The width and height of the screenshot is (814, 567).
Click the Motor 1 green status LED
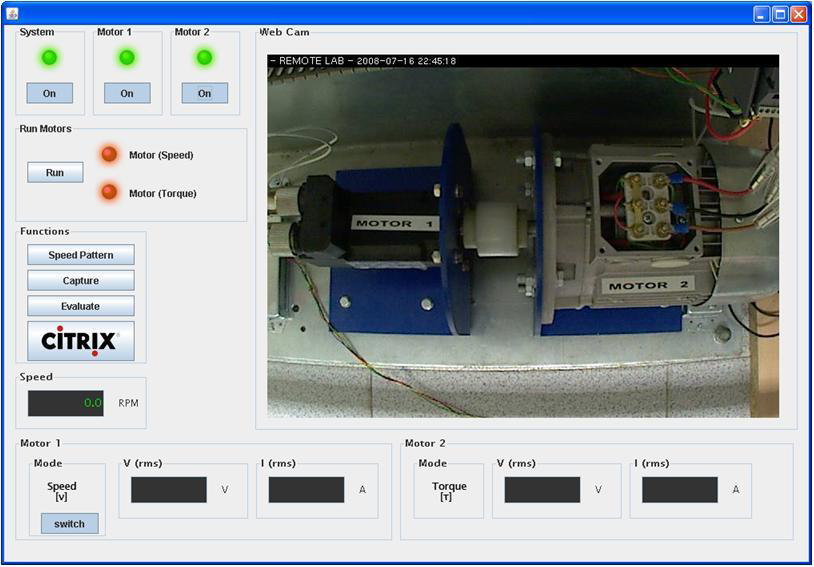click(127, 58)
